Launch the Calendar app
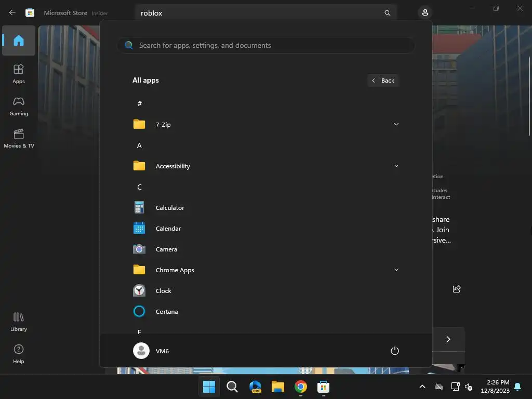This screenshot has width=532, height=399. 265,229
